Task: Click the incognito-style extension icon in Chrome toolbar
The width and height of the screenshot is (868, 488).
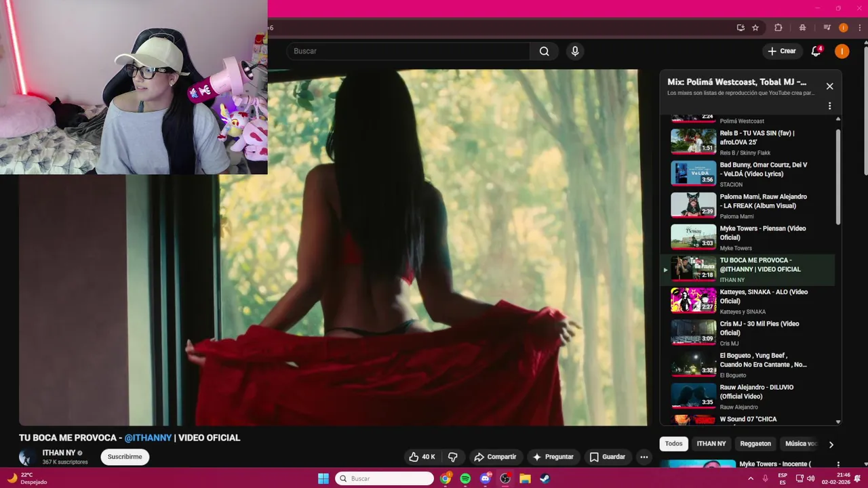Action: 803,28
